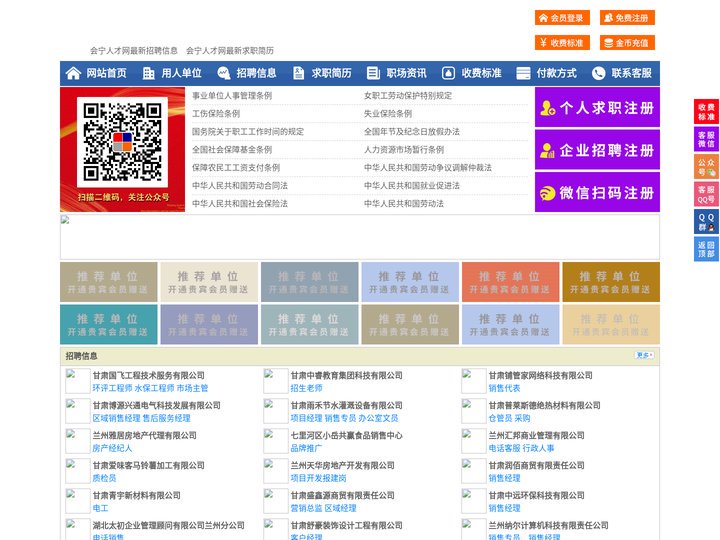Click the teal 推荐单位 tile in second row
This screenshot has height=540, width=720.
click(109, 324)
